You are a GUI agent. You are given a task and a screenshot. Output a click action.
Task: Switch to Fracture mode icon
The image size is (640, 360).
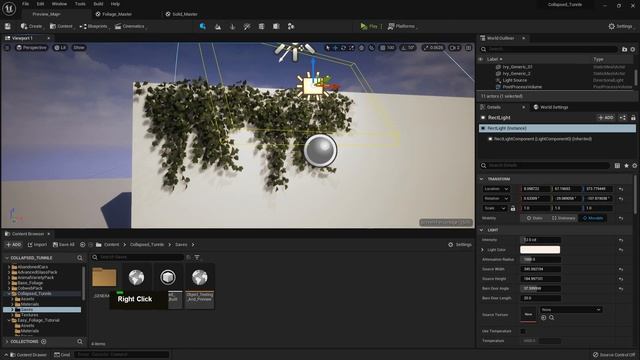pos(276,27)
